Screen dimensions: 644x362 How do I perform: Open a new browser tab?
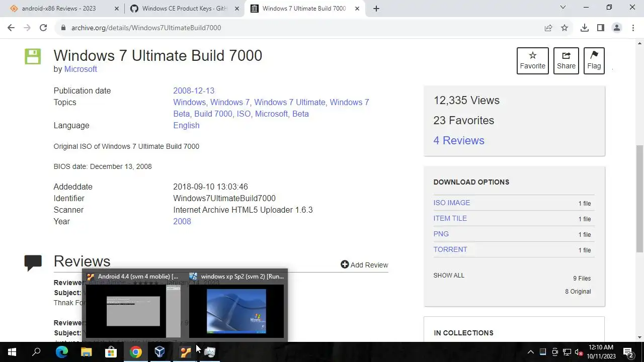click(376, 9)
